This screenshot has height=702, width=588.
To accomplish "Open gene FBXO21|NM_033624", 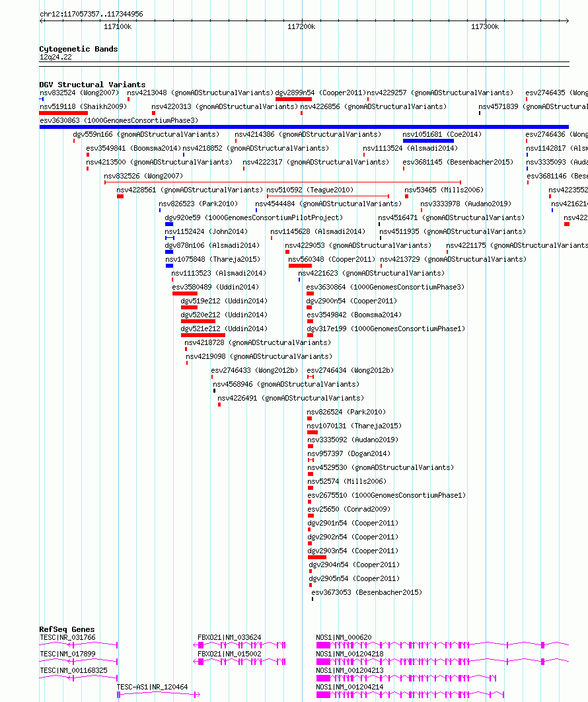I will coord(229,637).
